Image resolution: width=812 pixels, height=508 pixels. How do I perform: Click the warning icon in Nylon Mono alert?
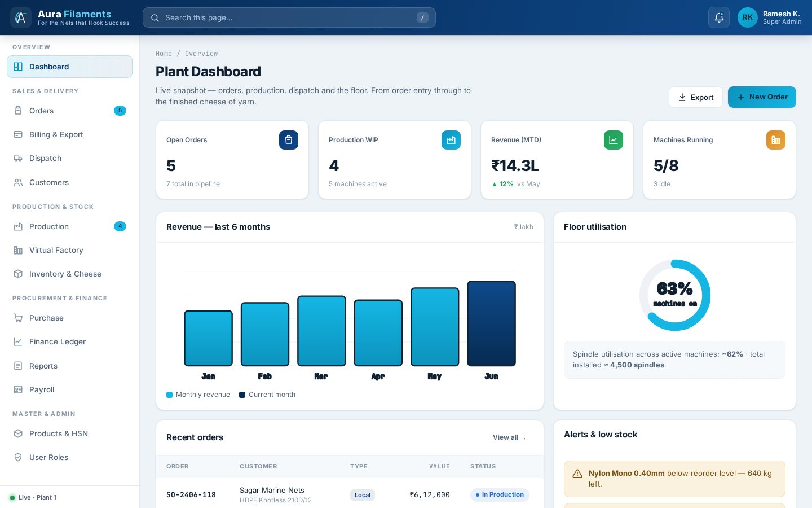pos(577,474)
